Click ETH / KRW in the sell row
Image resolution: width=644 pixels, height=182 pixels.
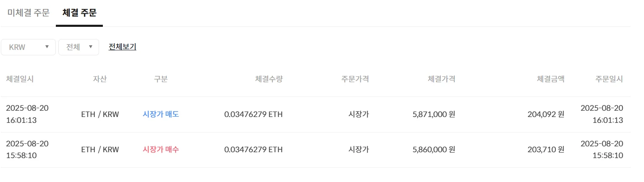coord(100,114)
